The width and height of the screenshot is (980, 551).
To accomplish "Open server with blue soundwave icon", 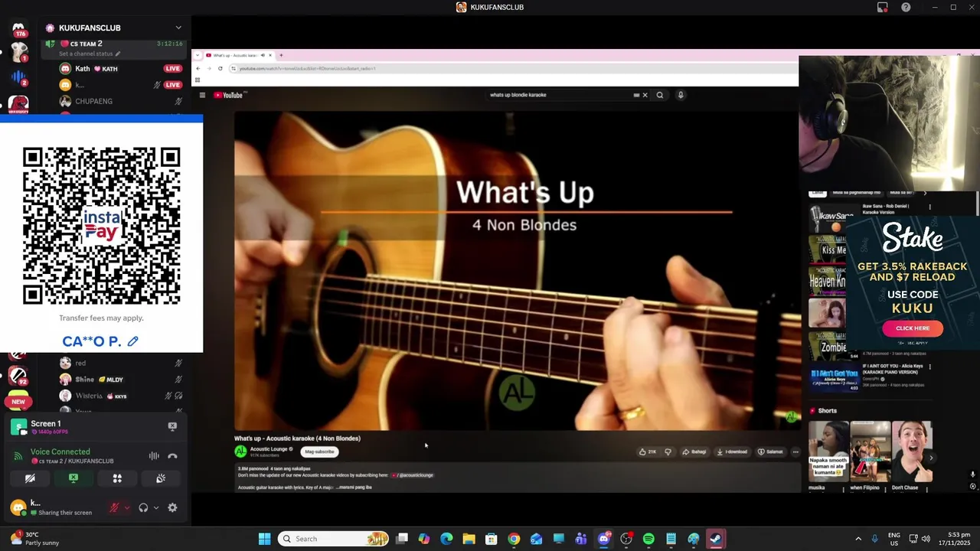I will tap(18, 77).
